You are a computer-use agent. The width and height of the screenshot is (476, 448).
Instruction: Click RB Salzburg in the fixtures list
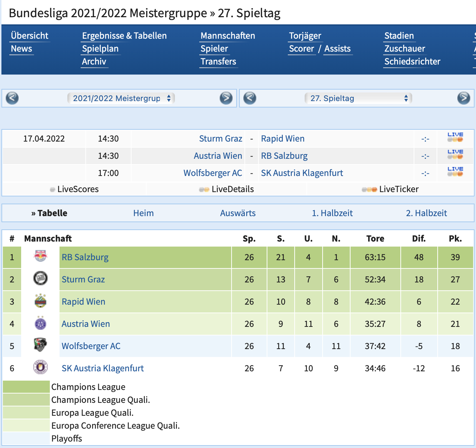pyautogui.click(x=284, y=156)
